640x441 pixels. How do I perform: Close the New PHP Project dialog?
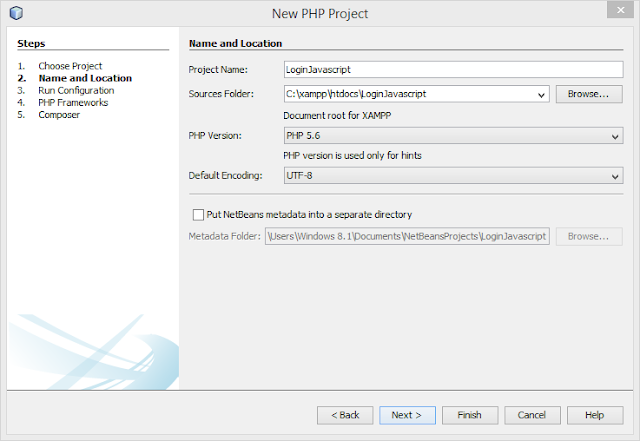(x=620, y=10)
